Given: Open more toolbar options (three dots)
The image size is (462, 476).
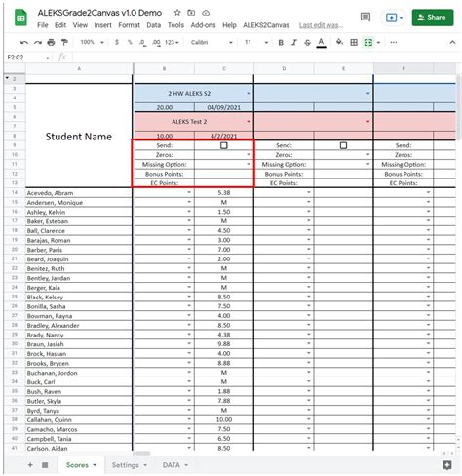Looking at the screenshot, I should (394, 42).
